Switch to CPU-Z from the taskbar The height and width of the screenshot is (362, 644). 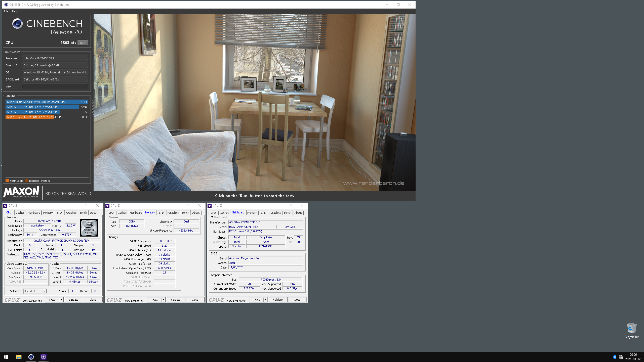point(44,357)
